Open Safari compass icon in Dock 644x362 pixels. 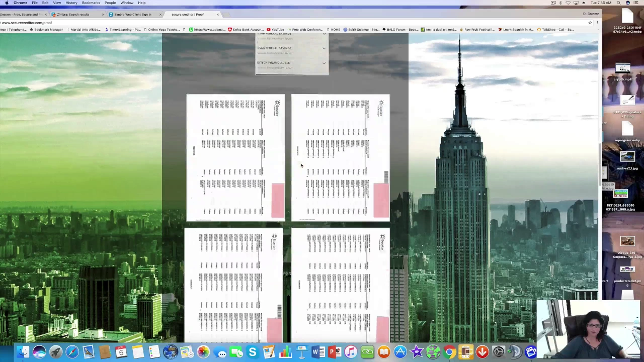pyautogui.click(x=72, y=352)
